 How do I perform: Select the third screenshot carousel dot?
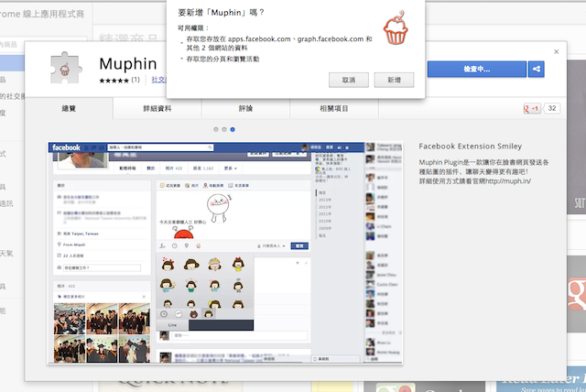point(233,129)
